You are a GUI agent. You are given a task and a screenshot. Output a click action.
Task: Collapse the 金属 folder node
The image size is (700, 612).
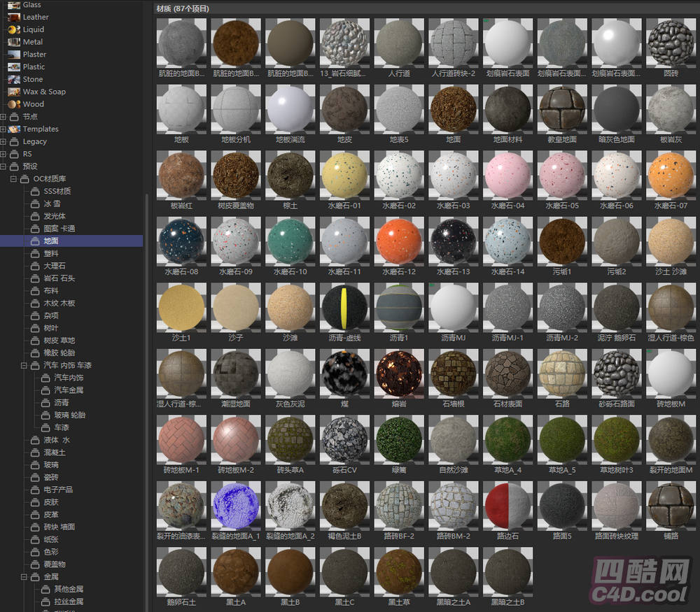coord(24,577)
